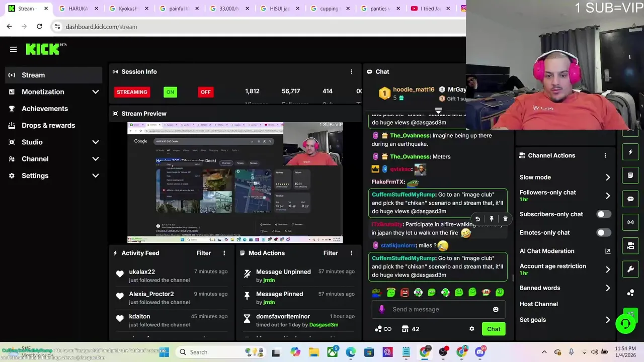Open Session Info options menu
This screenshot has height=362, width=644.
tap(351, 71)
